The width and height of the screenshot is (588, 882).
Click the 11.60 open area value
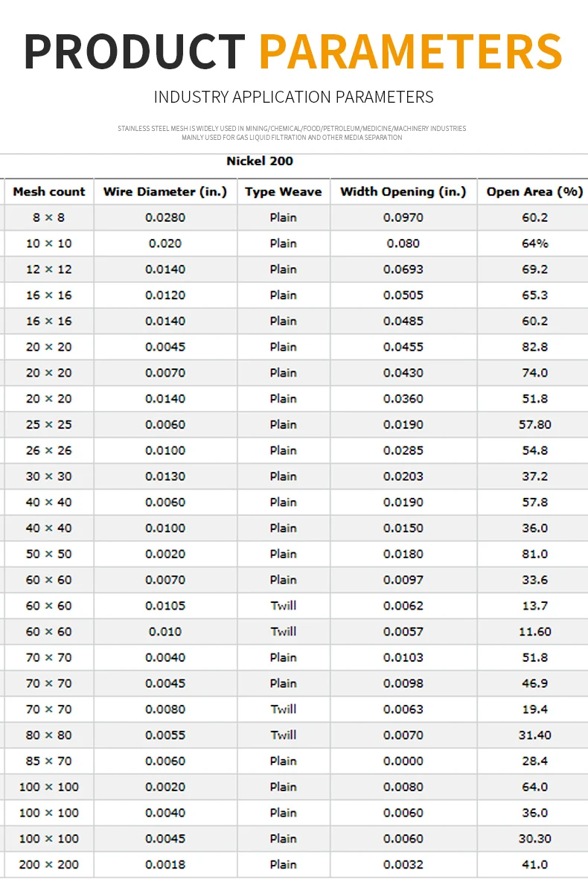pyautogui.click(x=534, y=632)
